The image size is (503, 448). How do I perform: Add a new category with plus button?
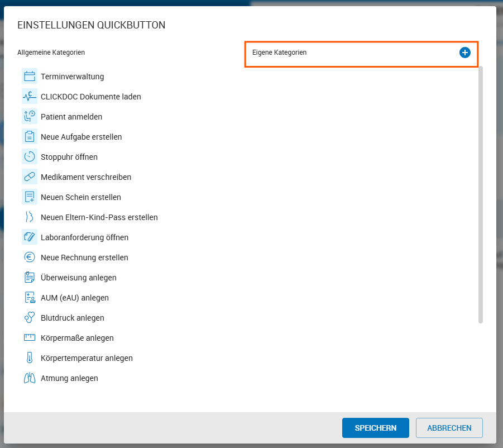465,53
